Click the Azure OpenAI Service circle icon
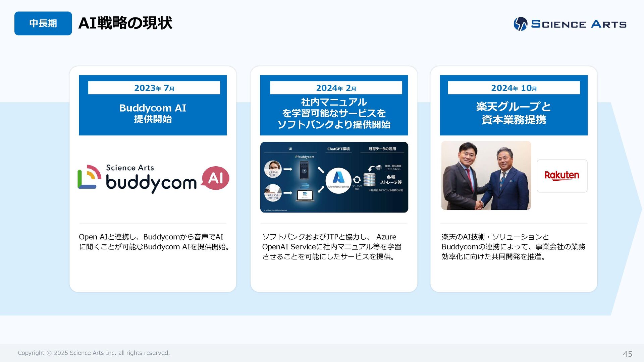Viewport: 644px width, 362px height. pos(338,180)
